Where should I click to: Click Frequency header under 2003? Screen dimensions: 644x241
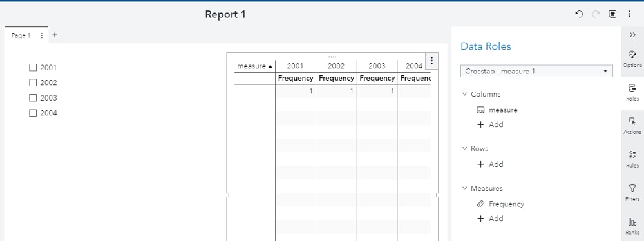pos(377,78)
